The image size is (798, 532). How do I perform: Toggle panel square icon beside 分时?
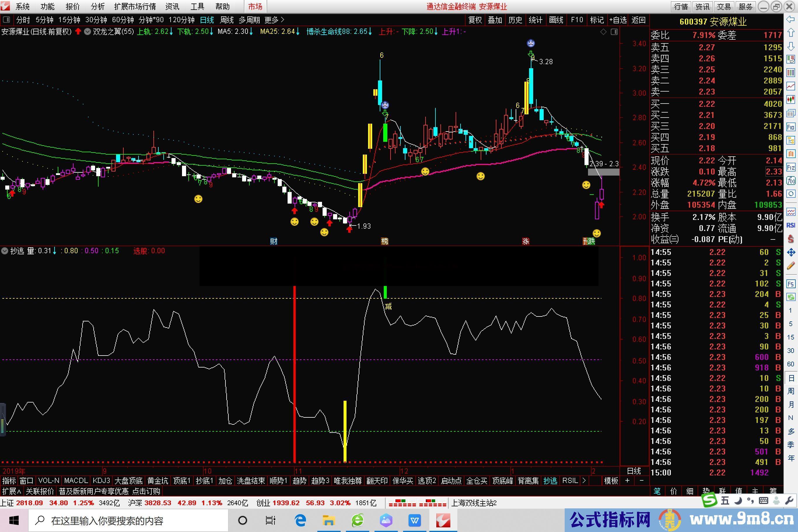6,20
